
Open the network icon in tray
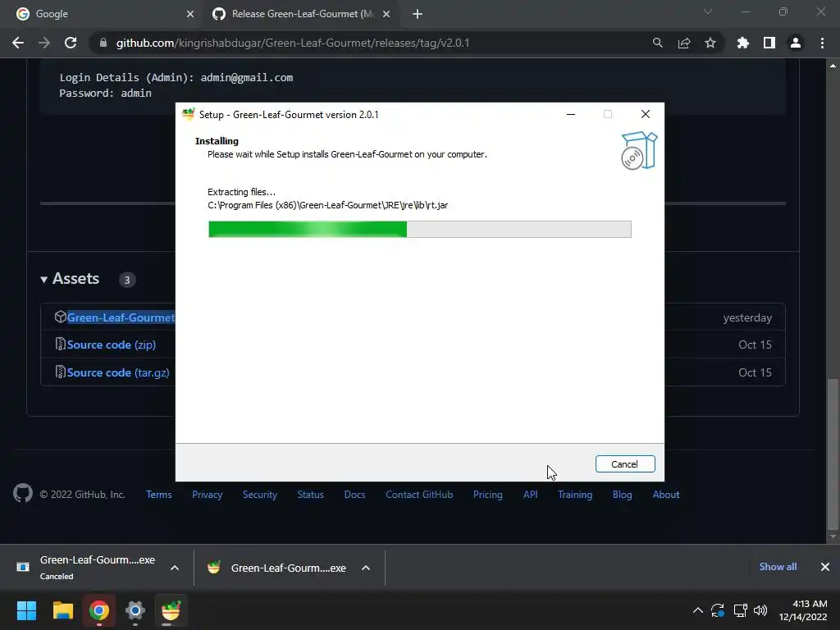[x=740, y=610]
